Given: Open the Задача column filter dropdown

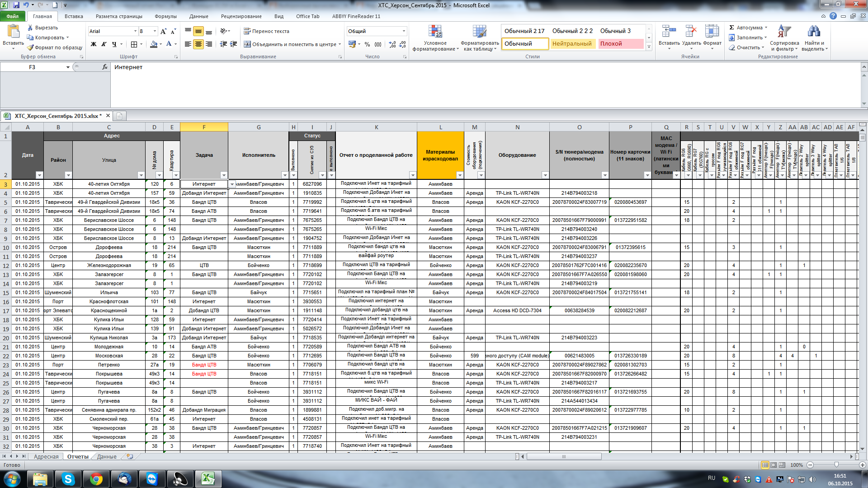Looking at the screenshot, I should pos(224,175).
